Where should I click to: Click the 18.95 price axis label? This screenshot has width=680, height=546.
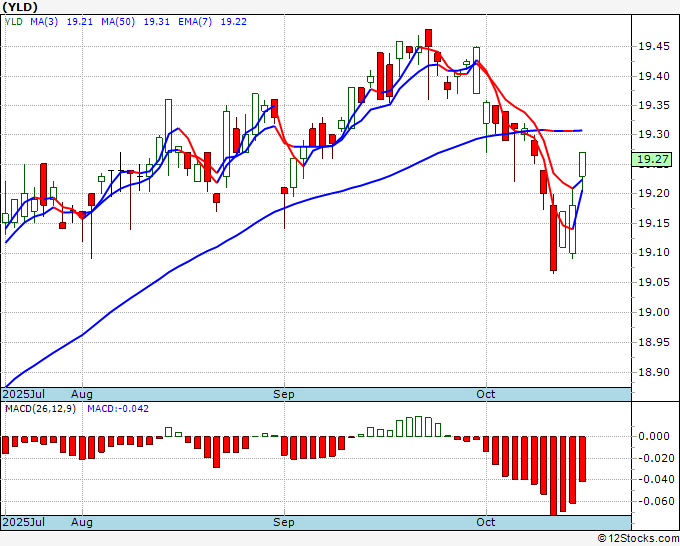[654, 343]
